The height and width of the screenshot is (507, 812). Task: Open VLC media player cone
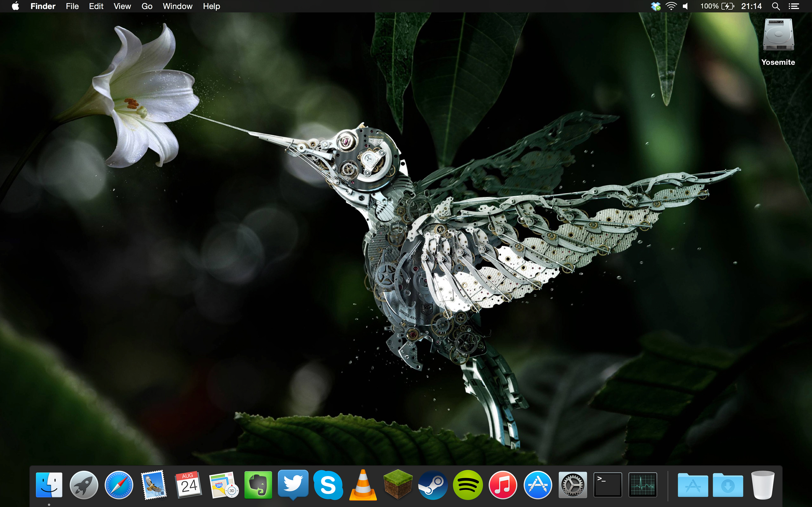pyautogui.click(x=363, y=485)
